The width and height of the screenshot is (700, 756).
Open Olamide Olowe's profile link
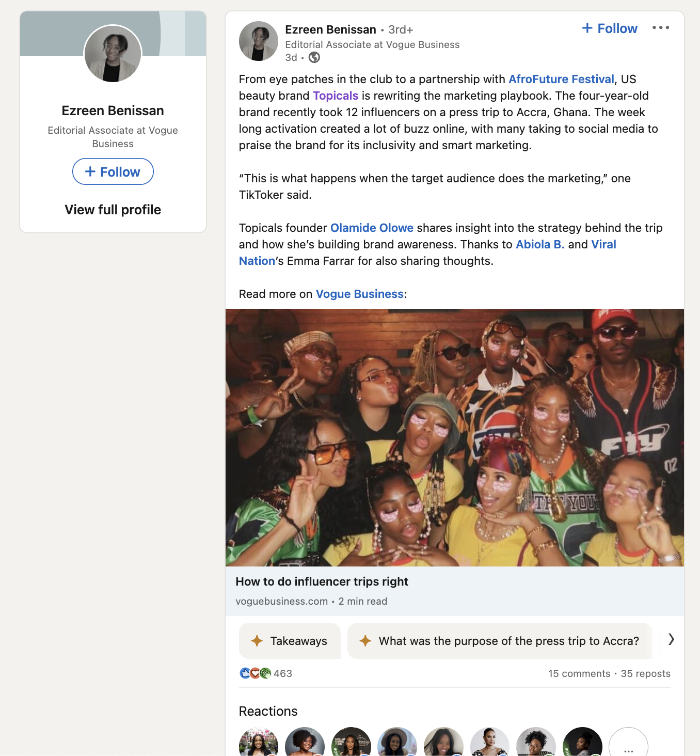click(372, 228)
